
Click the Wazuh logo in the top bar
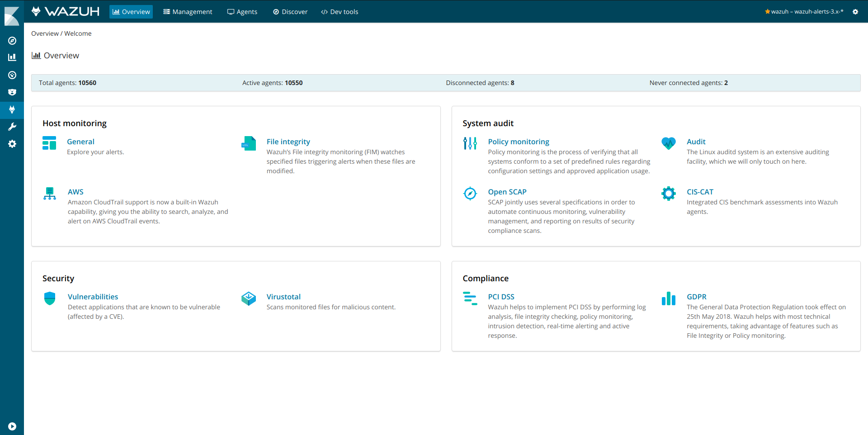pyautogui.click(x=66, y=11)
